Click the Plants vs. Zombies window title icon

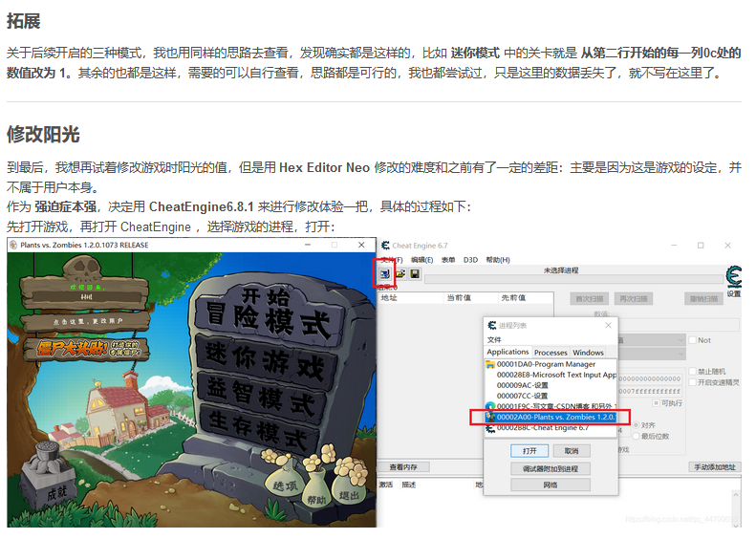pyautogui.click(x=13, y=245)
